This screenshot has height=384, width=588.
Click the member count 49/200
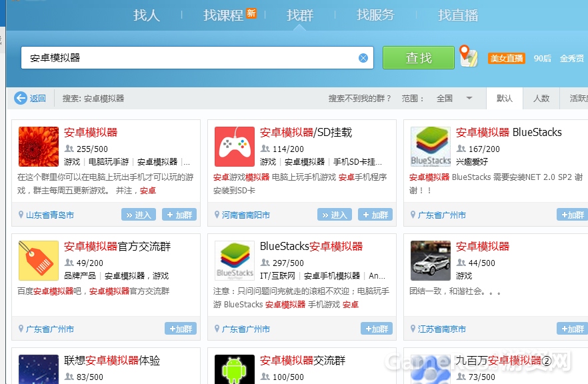click(x=89, y=263)
